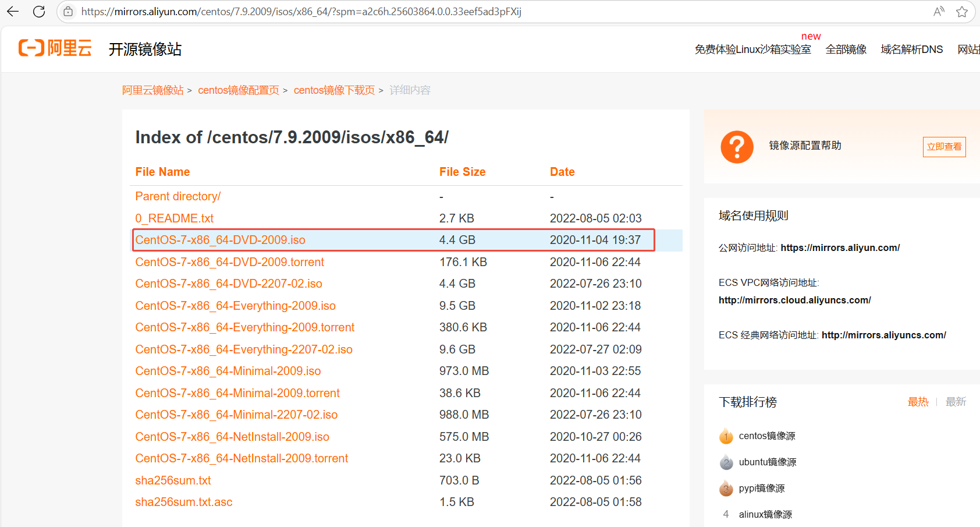Download CentOS-7-x86_64-Minimal-2009.torrent

pos(237,393)
